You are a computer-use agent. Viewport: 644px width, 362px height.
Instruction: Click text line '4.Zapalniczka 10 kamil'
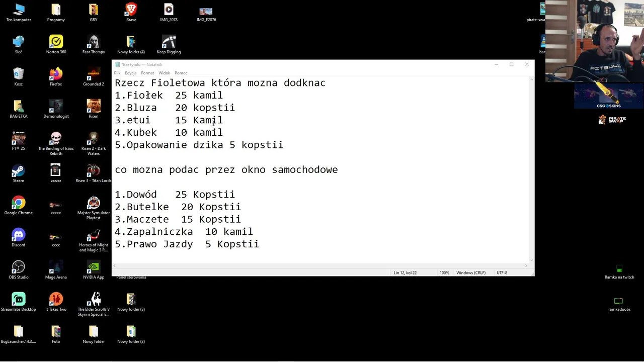(x=184, y=232)
